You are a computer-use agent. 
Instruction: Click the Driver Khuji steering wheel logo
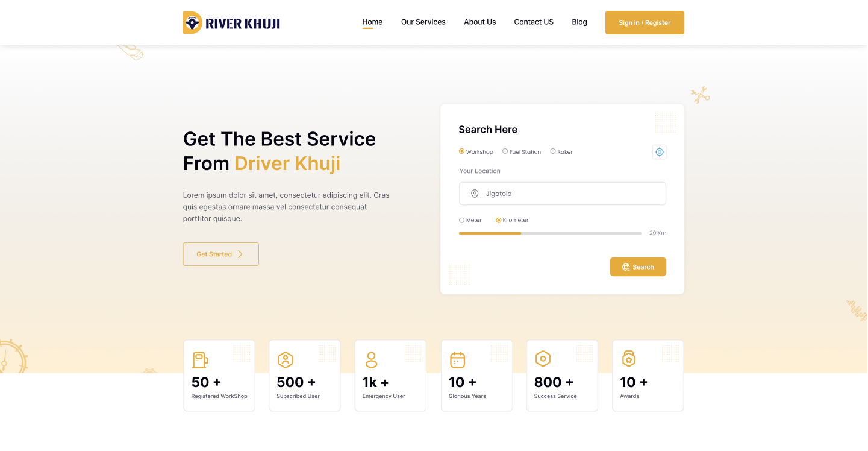[x=192, y=23]
